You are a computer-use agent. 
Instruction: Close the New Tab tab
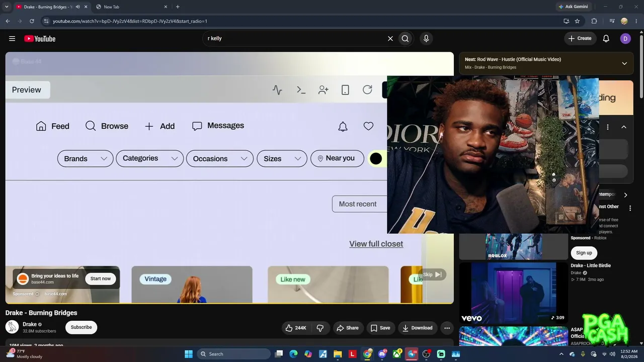(166, 7)
